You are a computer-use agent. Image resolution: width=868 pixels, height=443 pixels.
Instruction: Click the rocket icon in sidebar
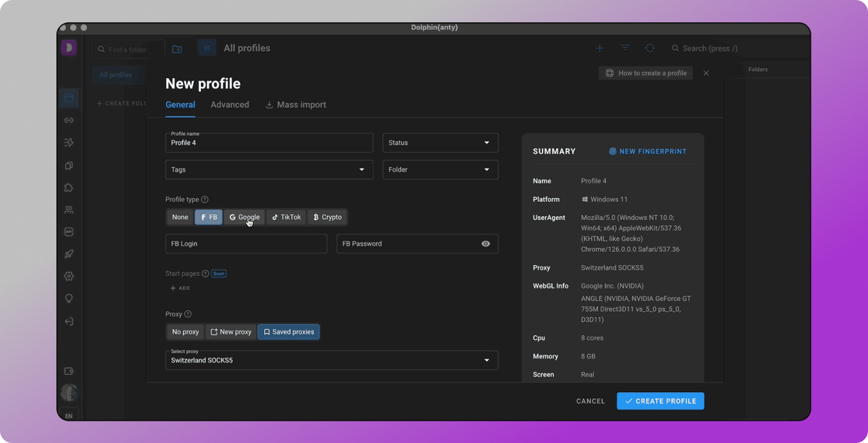click(x=69, y=254)
